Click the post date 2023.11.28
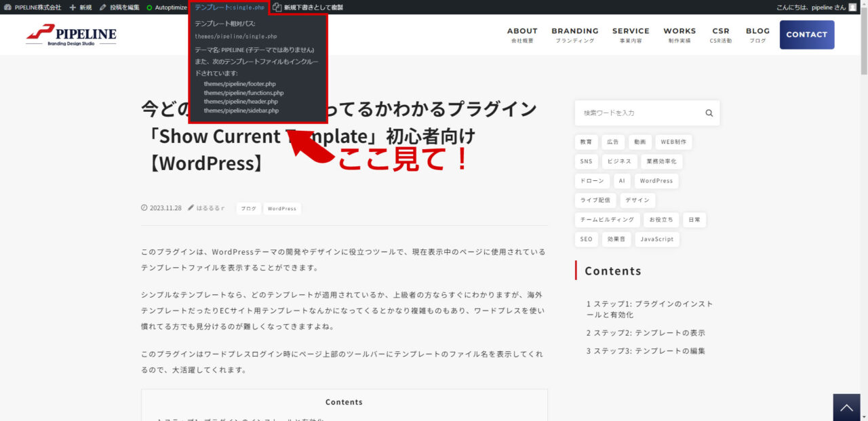 click(165, 208)
